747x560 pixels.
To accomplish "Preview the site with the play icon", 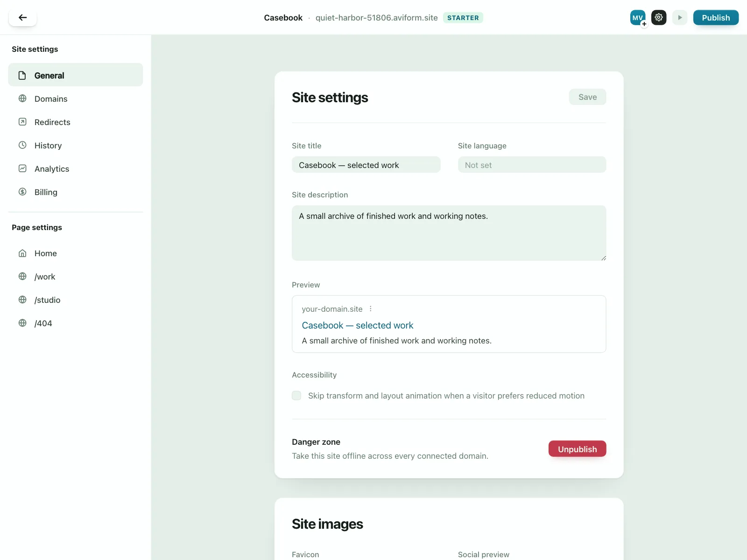I will pos(680,18).
